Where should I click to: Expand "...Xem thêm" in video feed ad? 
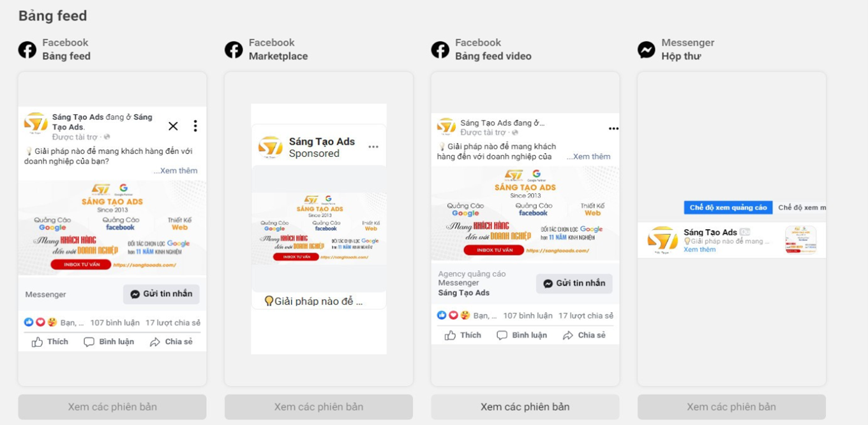(x=589, y=157)
